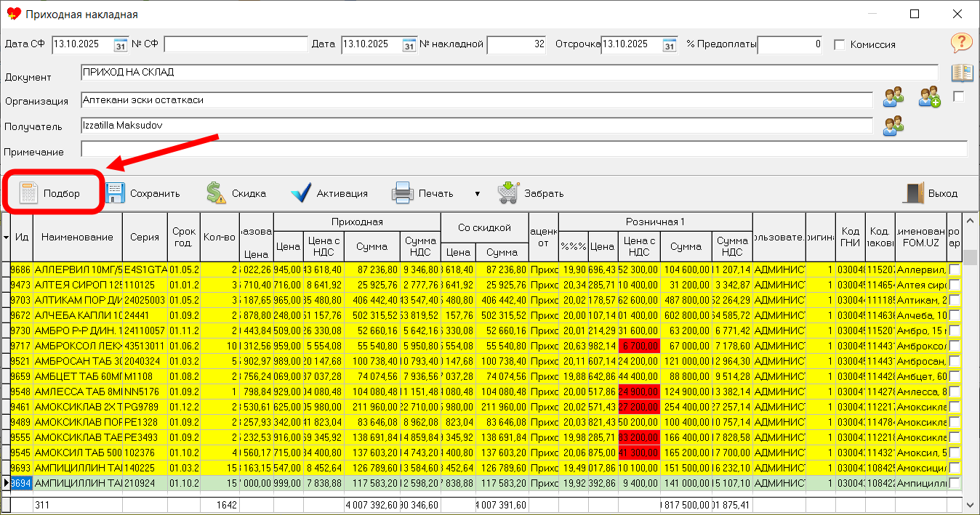Open the reference book icon beside Документ
The image size is (980, 515).
962,73
